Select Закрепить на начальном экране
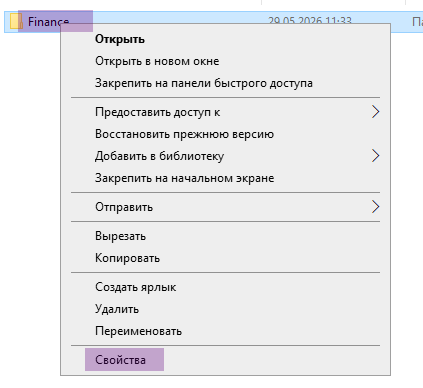Viewport: 423px width, 388px height. tap(184, 178)
